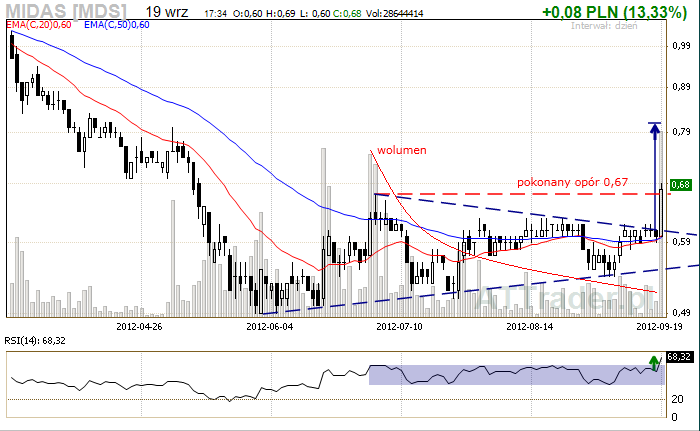Click the 0,99 price axis label
700x431 pixels.
click(x=681, y=46)
